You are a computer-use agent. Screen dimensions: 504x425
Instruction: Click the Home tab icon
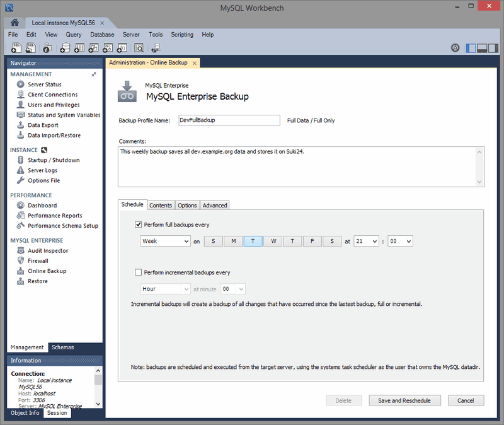click(14, 22)
